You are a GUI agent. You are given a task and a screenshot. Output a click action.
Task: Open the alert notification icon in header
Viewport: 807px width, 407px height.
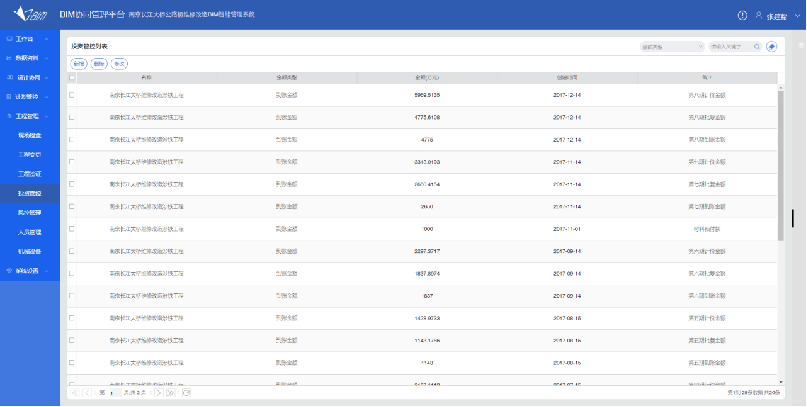pos(742,15)
